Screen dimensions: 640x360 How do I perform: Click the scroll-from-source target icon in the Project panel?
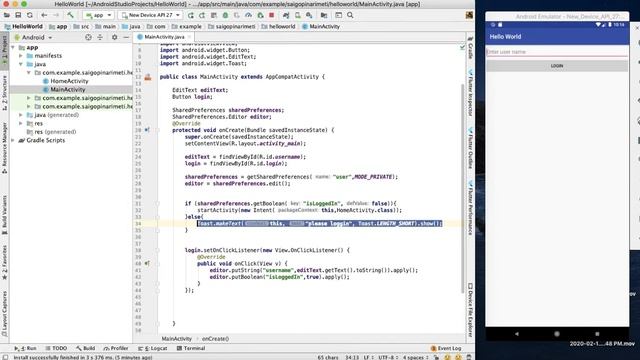click(x=88, y=37)
